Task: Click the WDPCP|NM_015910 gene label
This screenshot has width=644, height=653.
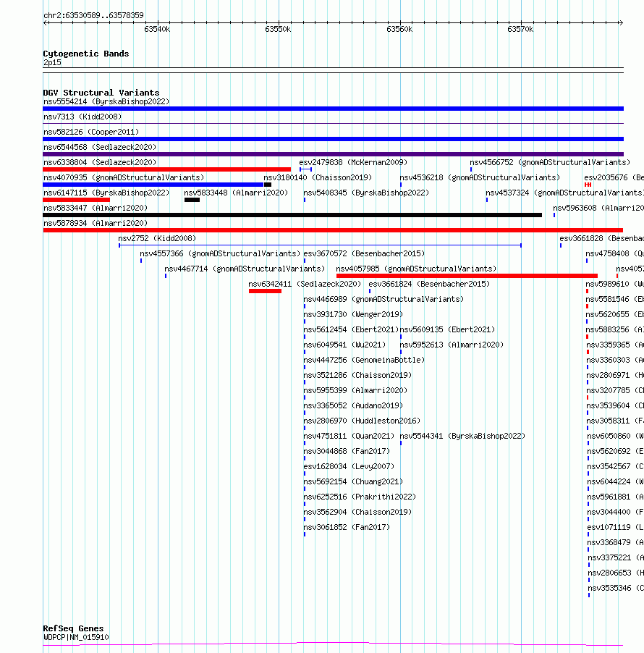Action: point(76,637)
